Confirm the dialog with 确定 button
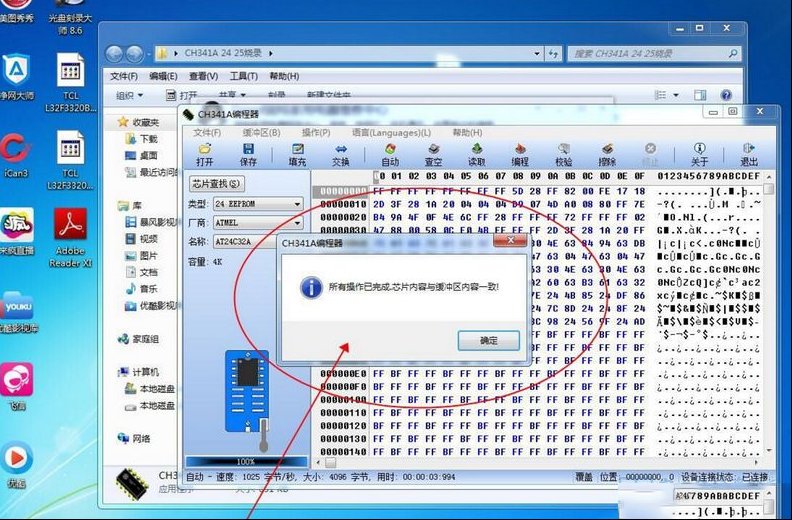Screen dimensions: 792x520 pyautogui.click(x=488, y=341)
